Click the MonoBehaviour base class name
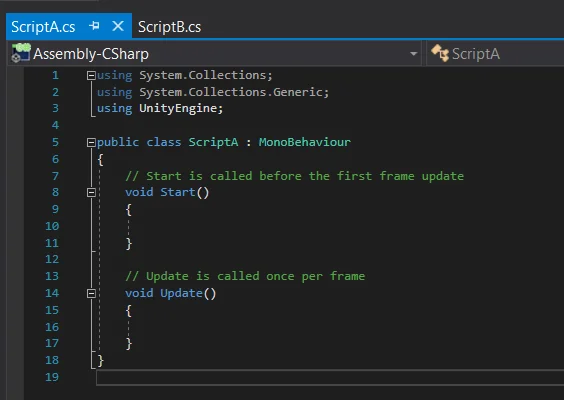The image size is (564, 400). pos(304,142)
